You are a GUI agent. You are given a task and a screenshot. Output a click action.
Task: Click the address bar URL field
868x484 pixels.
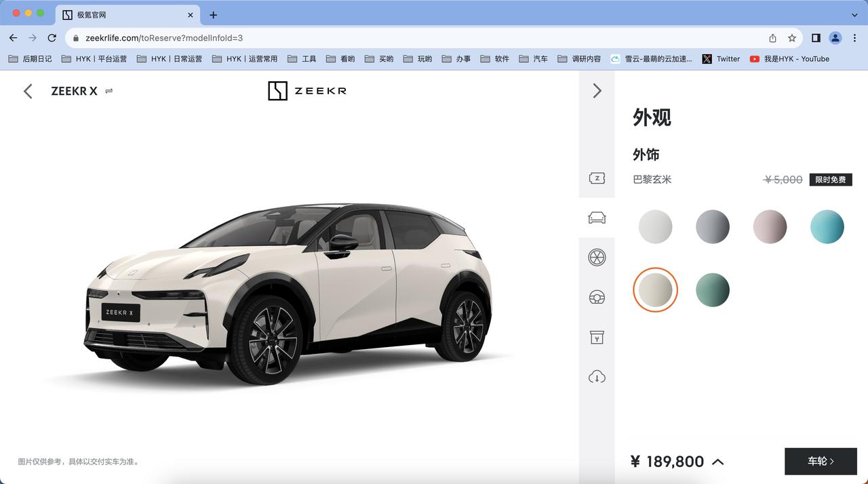pos(434,38)
